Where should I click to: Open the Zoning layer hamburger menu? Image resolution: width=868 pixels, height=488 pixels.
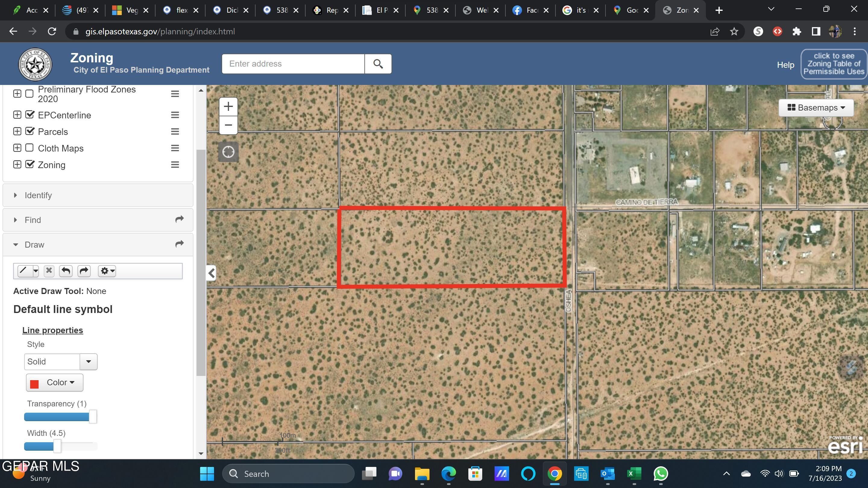tap(175, 165)
